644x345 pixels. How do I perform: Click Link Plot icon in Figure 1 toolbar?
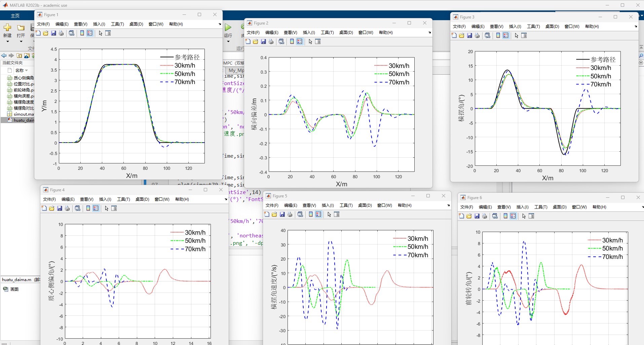pyautogui.click(x=72, y=33)
